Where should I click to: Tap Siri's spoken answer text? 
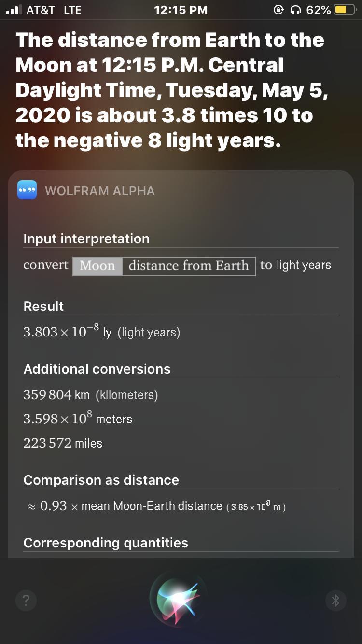coord(172,90)
